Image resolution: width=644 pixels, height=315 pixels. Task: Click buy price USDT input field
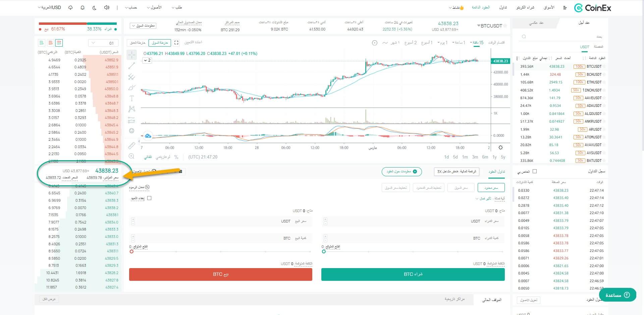coord(413,221)
